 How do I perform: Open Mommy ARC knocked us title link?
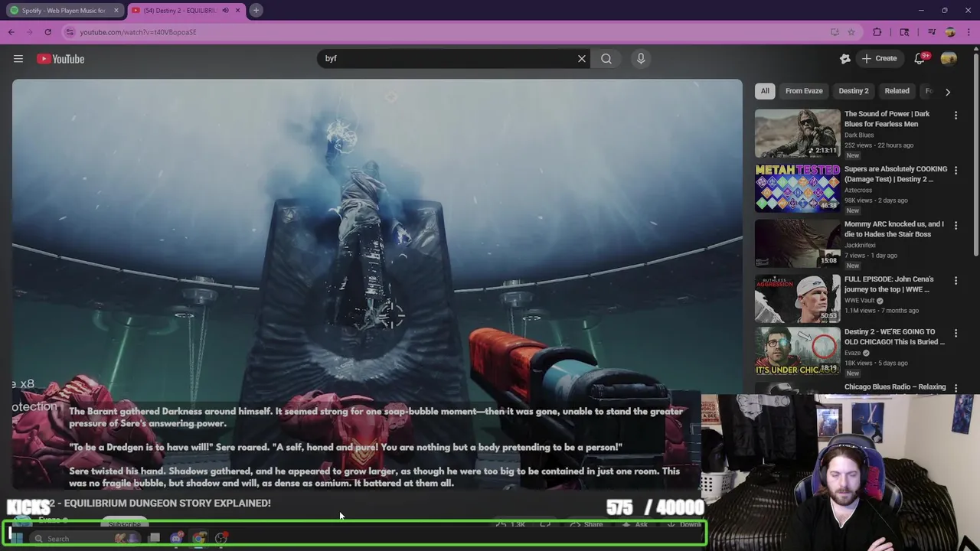pos(894,229)
